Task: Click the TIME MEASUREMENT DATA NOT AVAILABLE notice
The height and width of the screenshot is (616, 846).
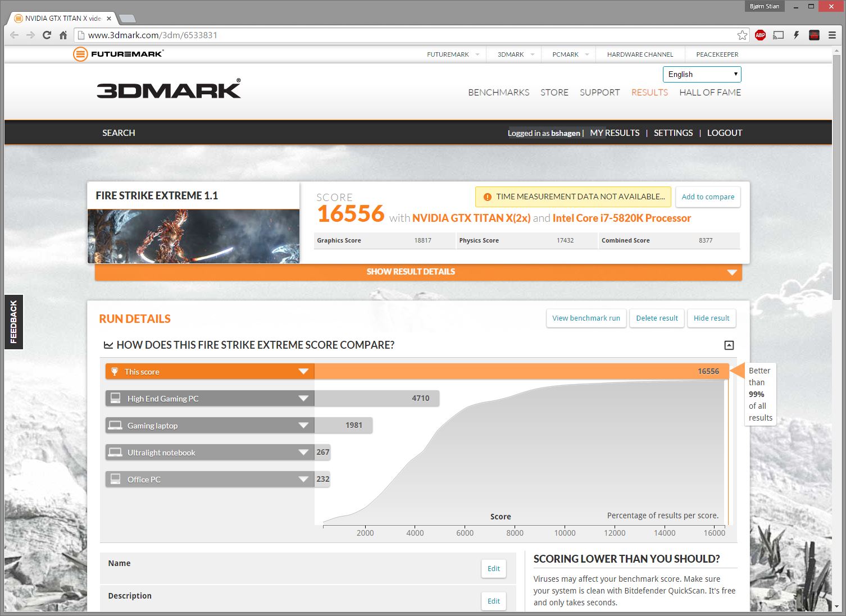Action: tap(573, 197)
